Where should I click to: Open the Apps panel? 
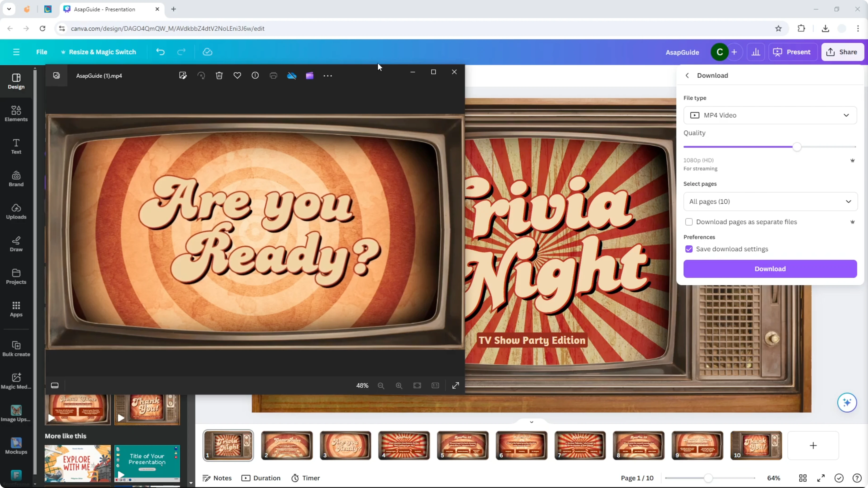(x=16, y=309)
